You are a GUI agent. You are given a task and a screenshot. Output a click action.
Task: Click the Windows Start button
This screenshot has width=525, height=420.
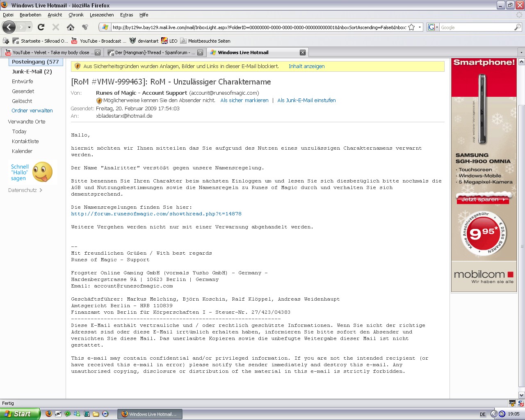(x=20, y=414)
